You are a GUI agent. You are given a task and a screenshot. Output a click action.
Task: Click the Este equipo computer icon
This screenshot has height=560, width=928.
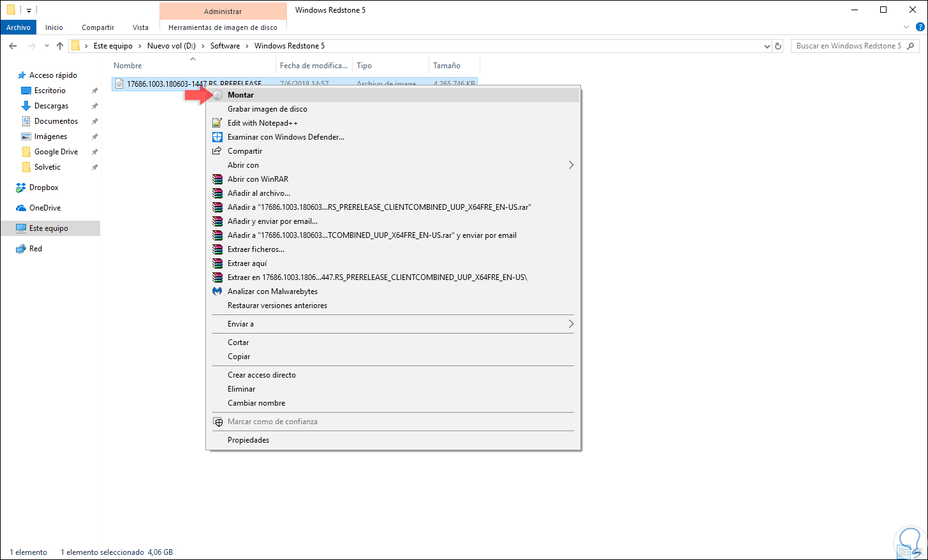(x=21, y=228)
